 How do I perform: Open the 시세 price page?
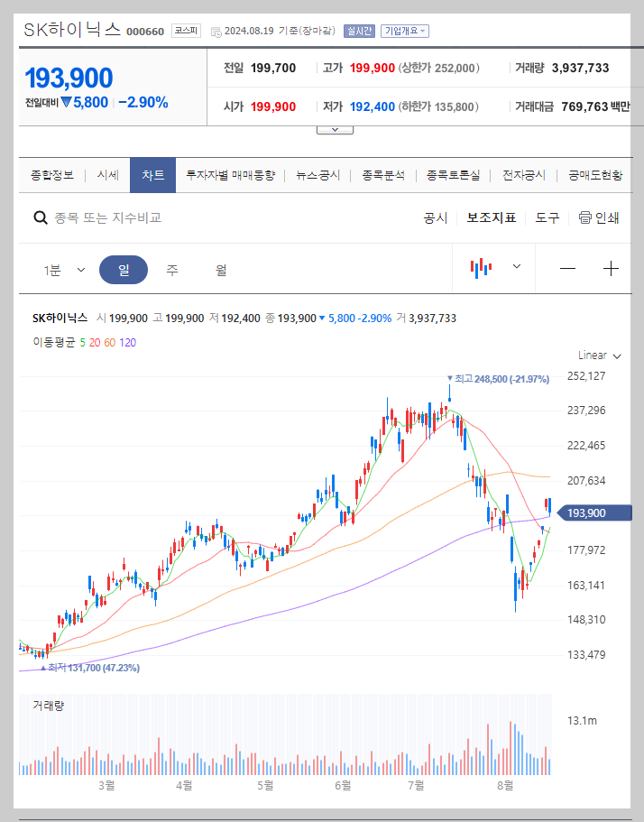coord(106,176)
